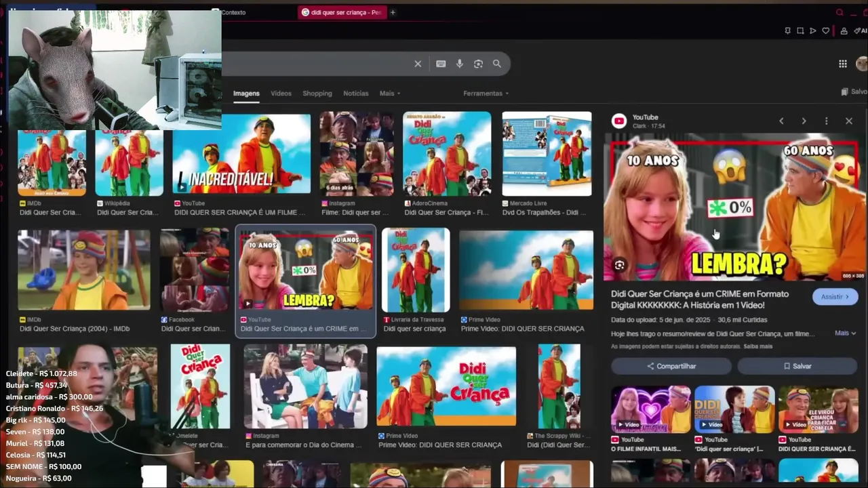
Task: Open the Instagram 'Filme: Didi quer ser' thumbnail
Action: [357, 153]
